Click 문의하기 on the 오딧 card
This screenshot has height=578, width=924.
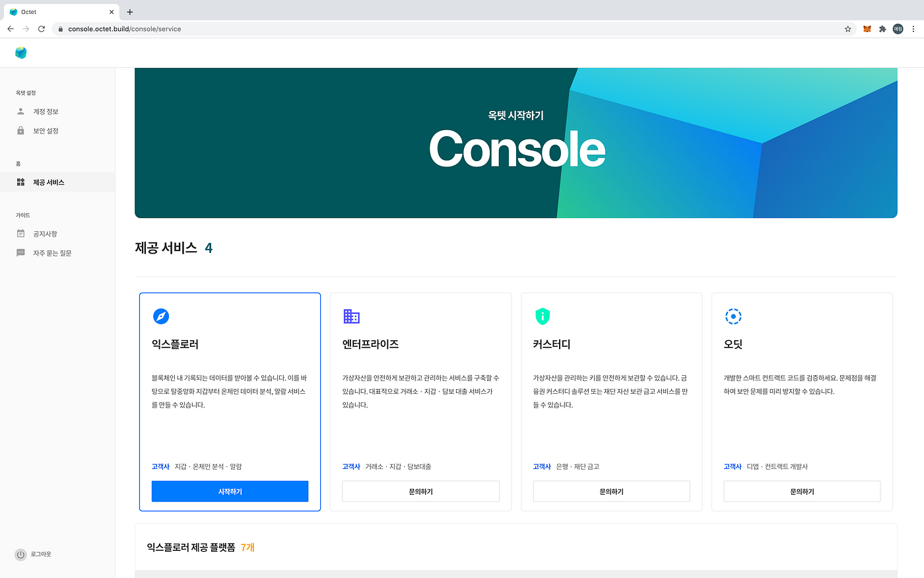pos(802,491)
